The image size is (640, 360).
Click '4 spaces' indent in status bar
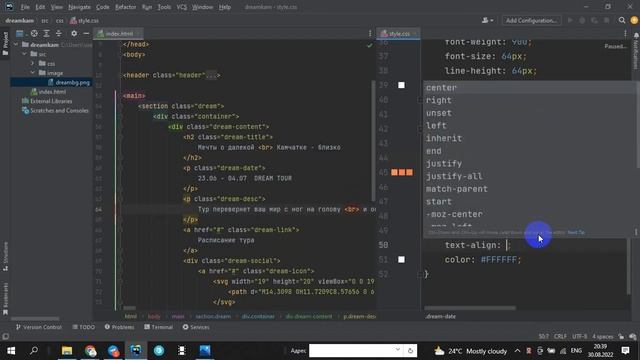pos(602,336)
